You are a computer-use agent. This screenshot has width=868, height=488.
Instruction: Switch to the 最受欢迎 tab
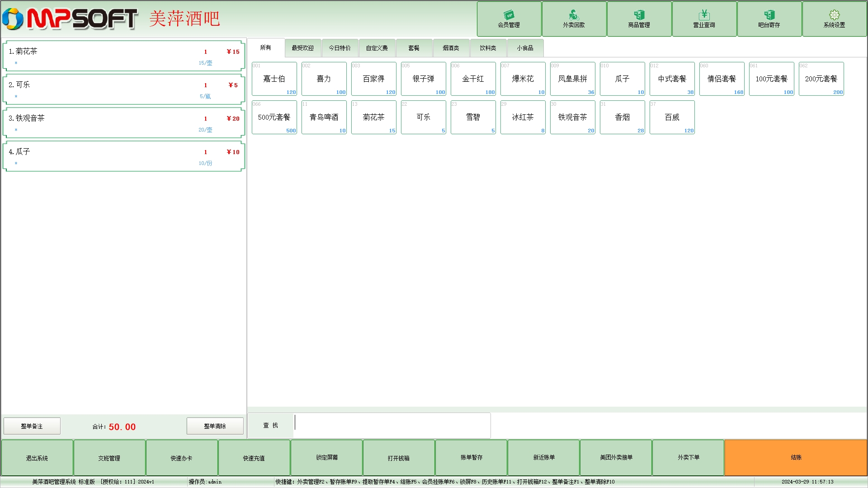tap(302, 48)
